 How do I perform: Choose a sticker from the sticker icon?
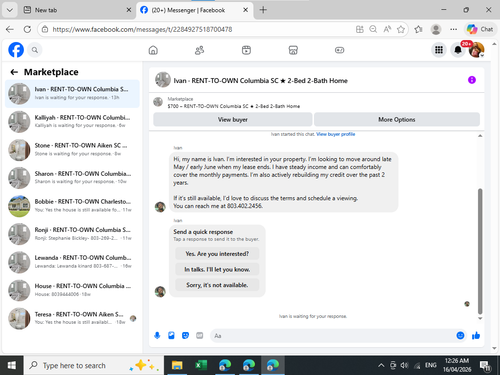point(185,335)
